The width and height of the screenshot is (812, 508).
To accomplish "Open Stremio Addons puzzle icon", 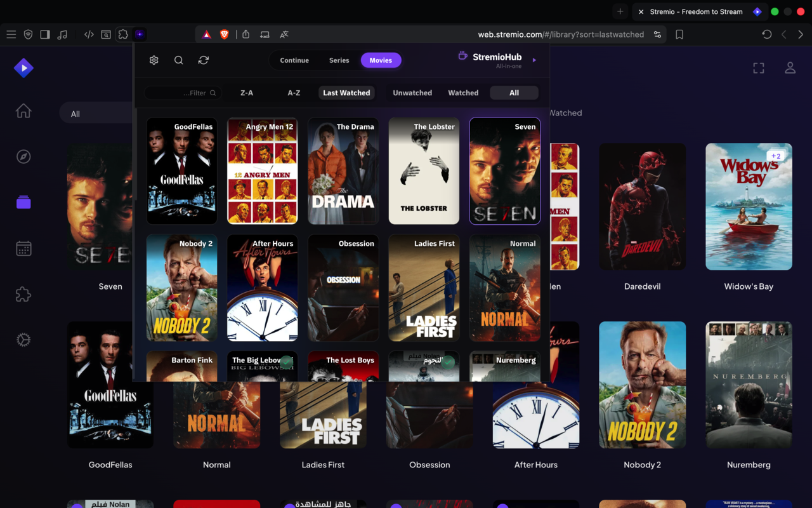I will click(x=23, y=294).
